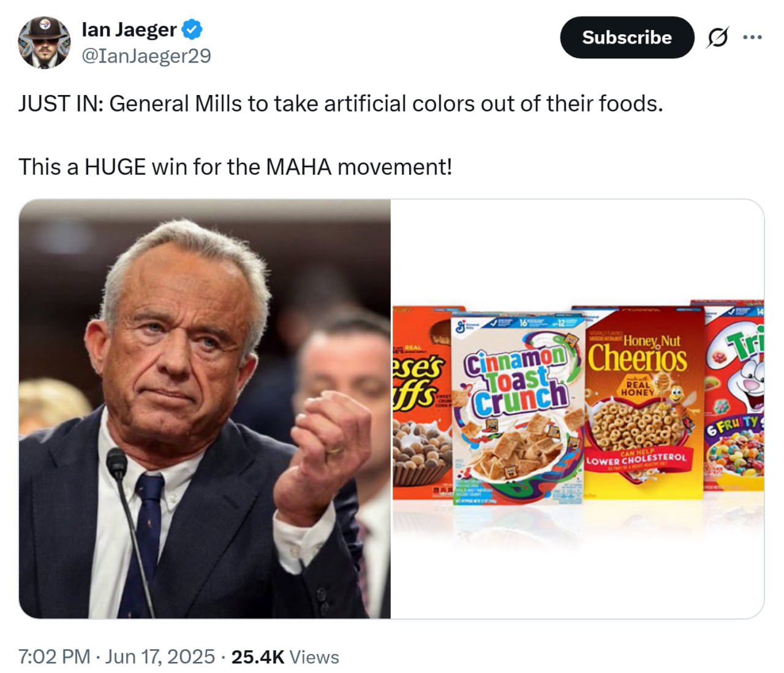Click the 25.4K Views count
Image resolution: width=784 pixels, height=673 pixels.
[x=285, y=656]
